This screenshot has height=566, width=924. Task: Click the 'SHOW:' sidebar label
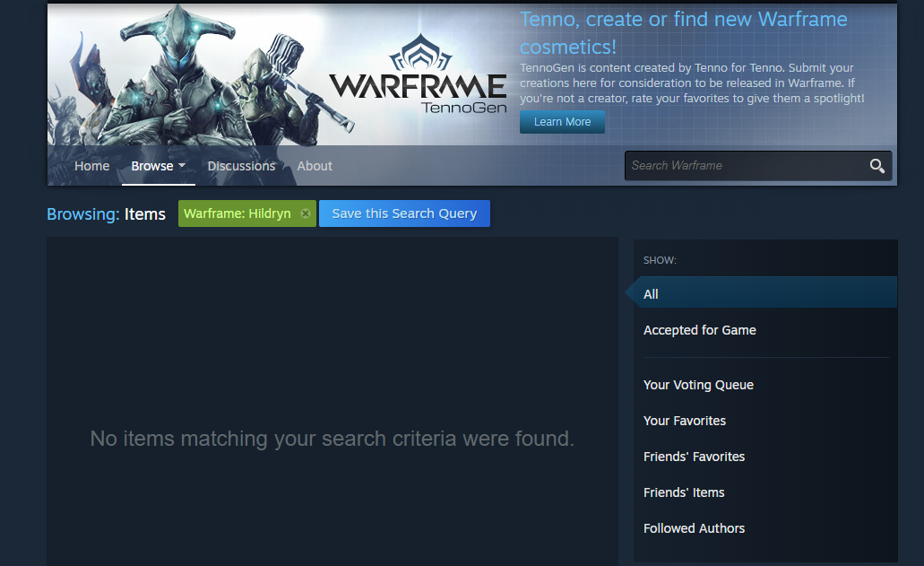(660, 260)
